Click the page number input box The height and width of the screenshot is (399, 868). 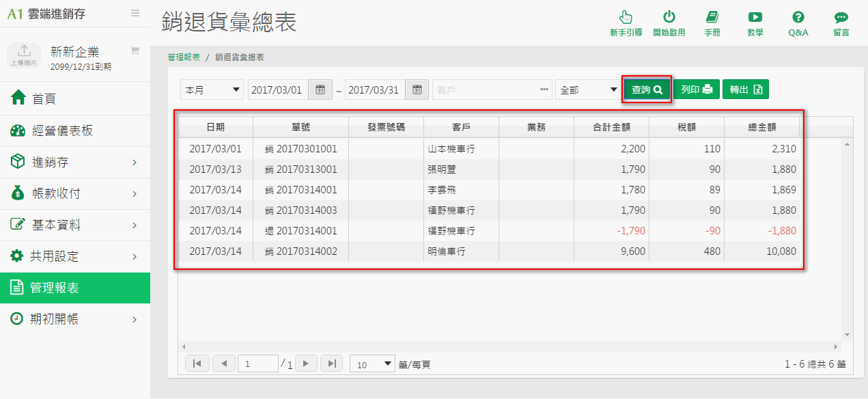[x=258, y=364]
